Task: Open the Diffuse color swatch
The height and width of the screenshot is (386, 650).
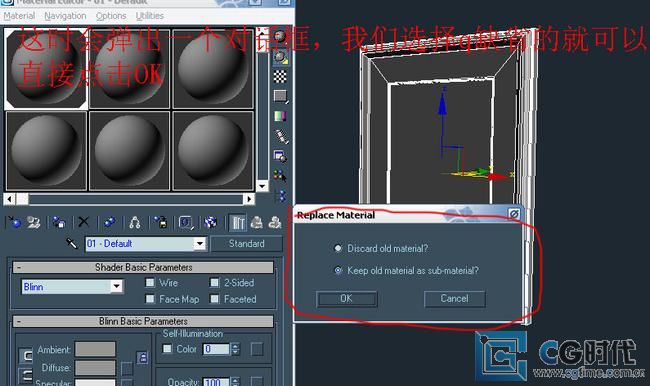Action: click(95, 367)
